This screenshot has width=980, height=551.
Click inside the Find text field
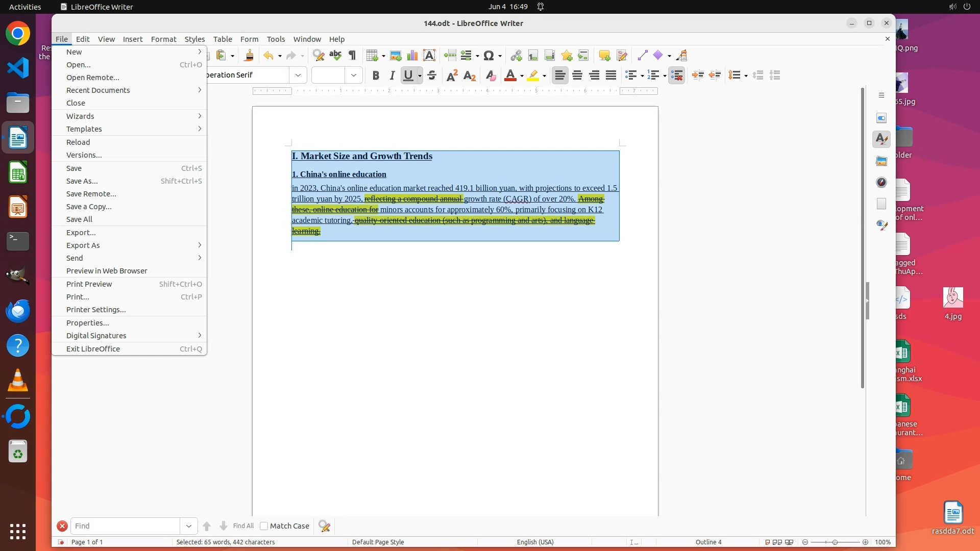[x=125, y=526]
